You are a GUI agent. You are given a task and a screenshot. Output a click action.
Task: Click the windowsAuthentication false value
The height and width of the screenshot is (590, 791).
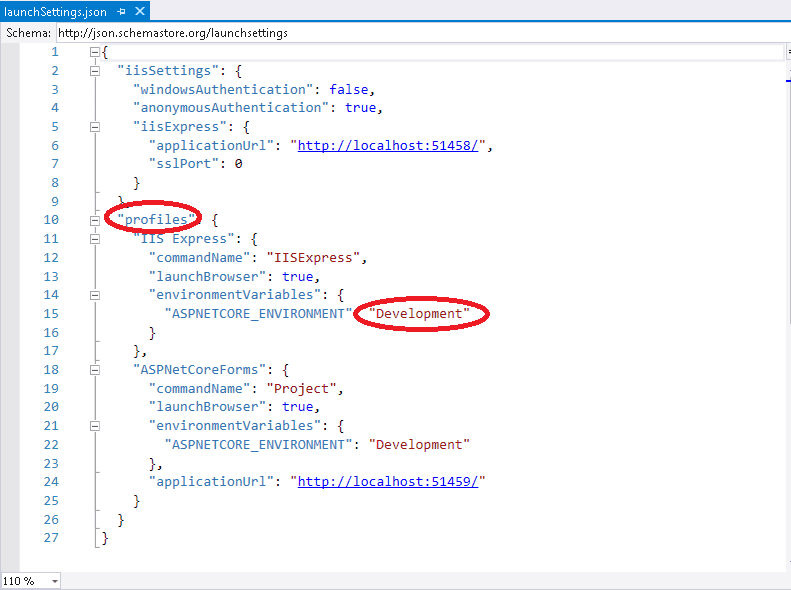tap(350, 89)
